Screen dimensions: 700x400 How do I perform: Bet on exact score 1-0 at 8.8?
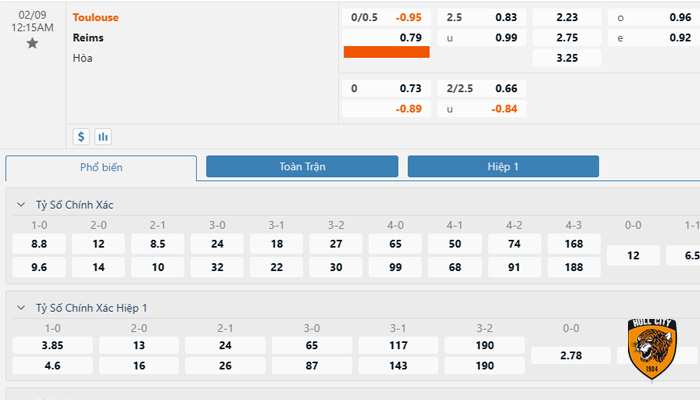39,243
